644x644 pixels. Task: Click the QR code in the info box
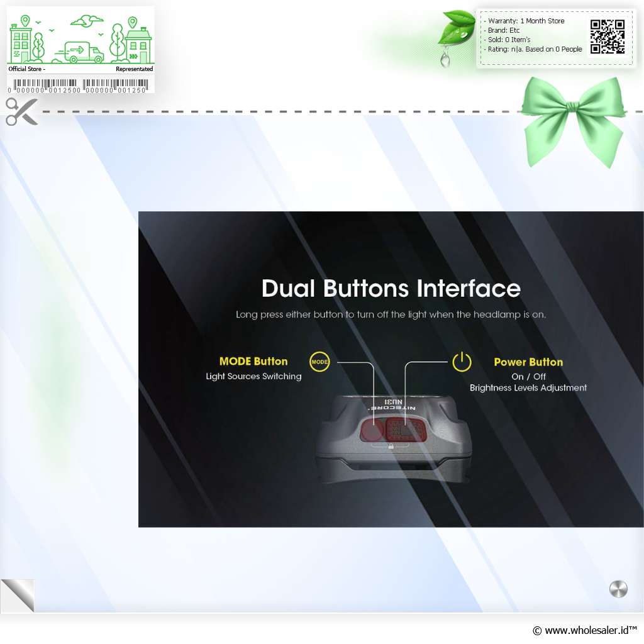click(x=608, y=36)
